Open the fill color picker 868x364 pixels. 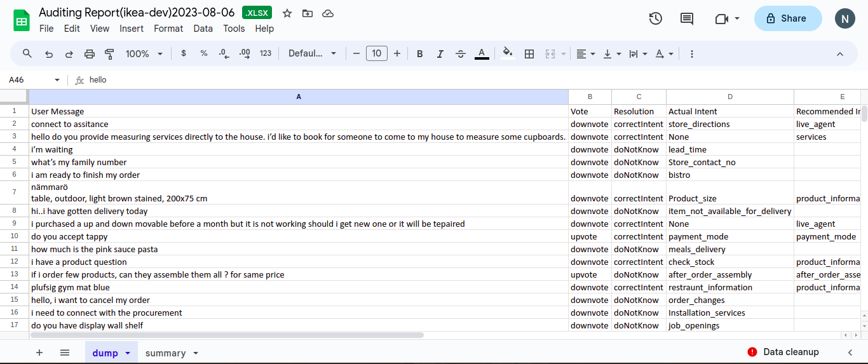tap(507, 54)
